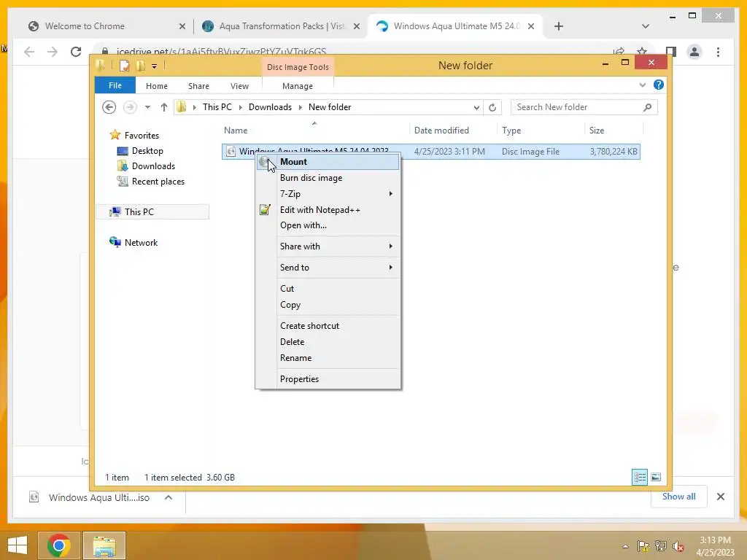
Task: Click Show all downloads
Action: click(679, 497)
